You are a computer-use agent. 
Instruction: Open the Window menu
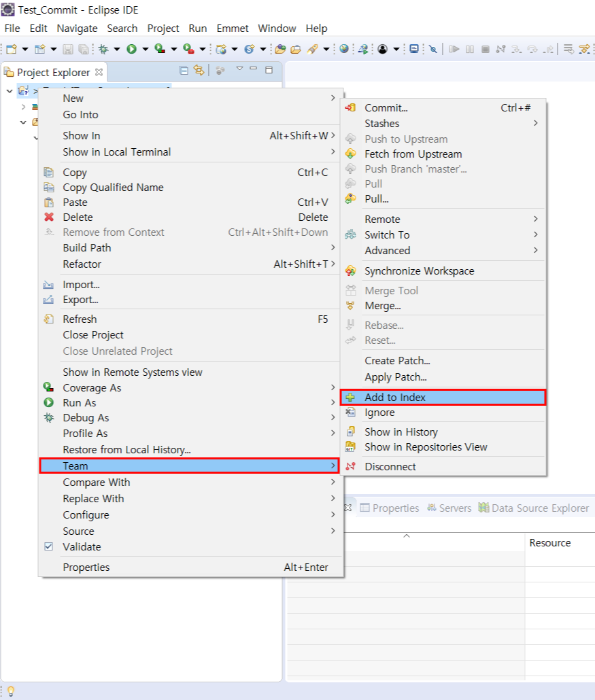coord(277,28)
